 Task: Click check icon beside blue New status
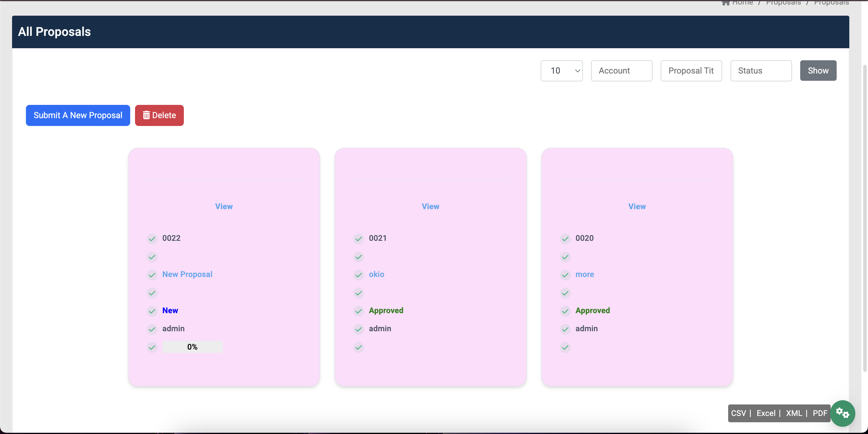pyautogui.click(x=152, y=311)
